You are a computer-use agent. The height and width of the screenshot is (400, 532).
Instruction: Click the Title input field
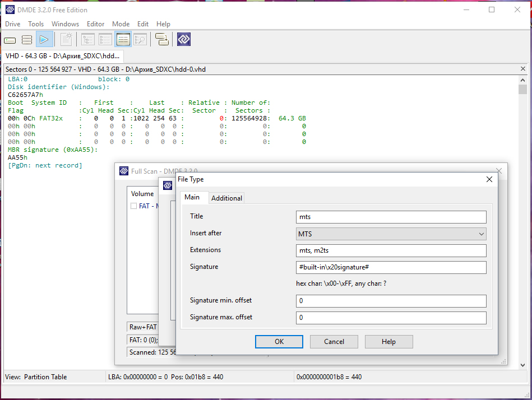[391, 217]
